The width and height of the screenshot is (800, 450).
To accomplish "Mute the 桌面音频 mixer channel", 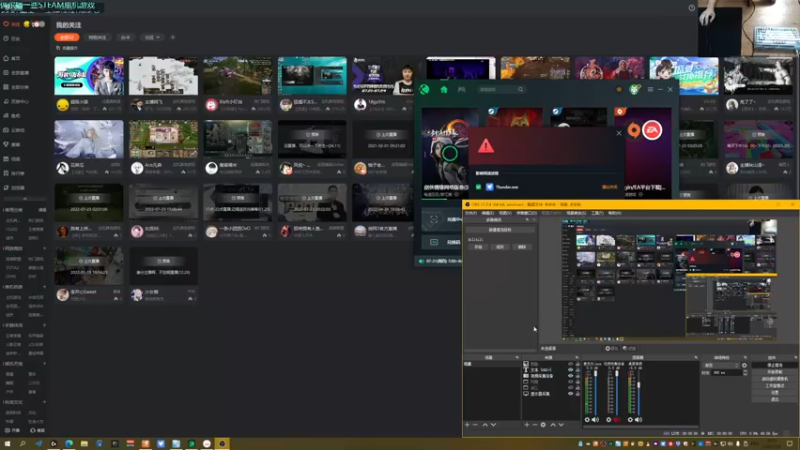I will (638, 419).
